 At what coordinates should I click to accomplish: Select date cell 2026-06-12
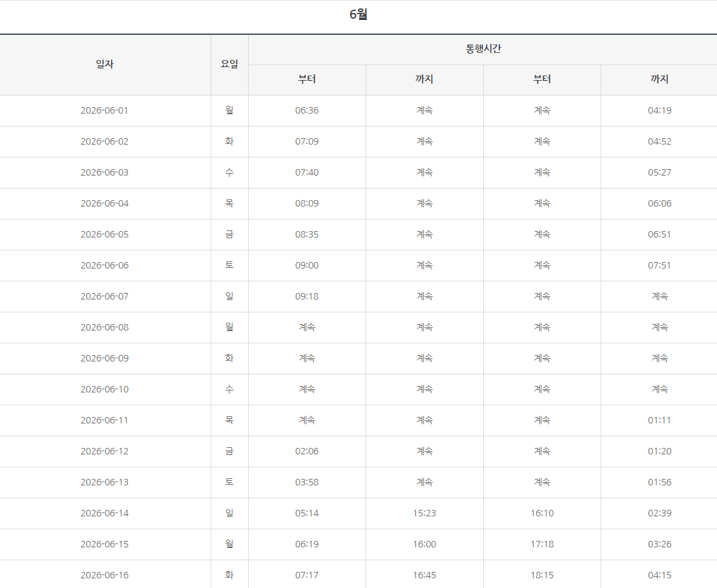(x=105, y=451)
